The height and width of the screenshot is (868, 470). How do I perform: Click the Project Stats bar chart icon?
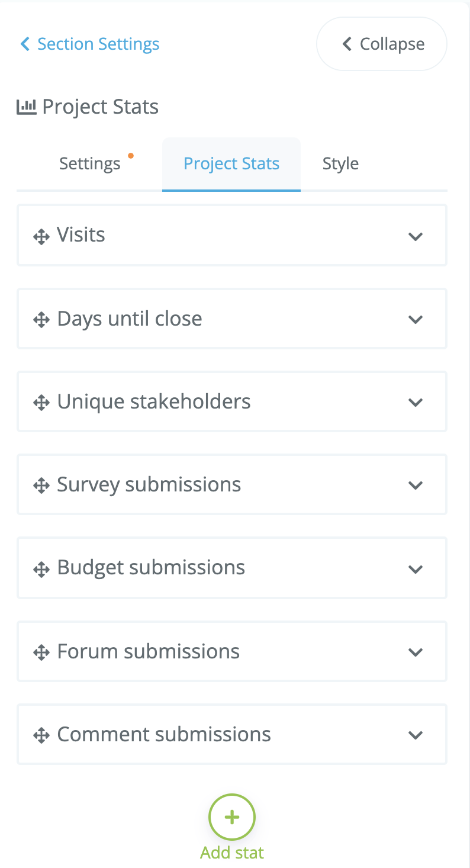tap(27, 107)
